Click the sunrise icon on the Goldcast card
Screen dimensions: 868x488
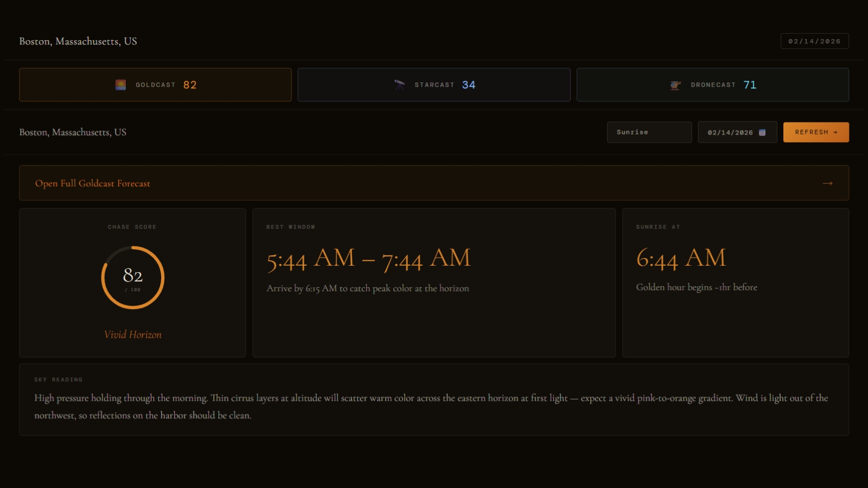pos(120,84)
